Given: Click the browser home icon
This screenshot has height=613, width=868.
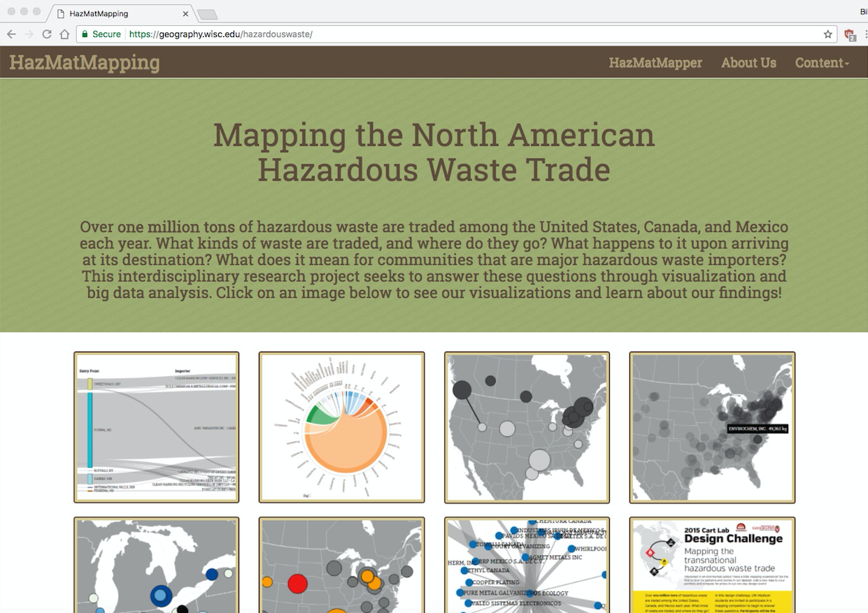Looking at the screenshot, I should tap(64, 34).
